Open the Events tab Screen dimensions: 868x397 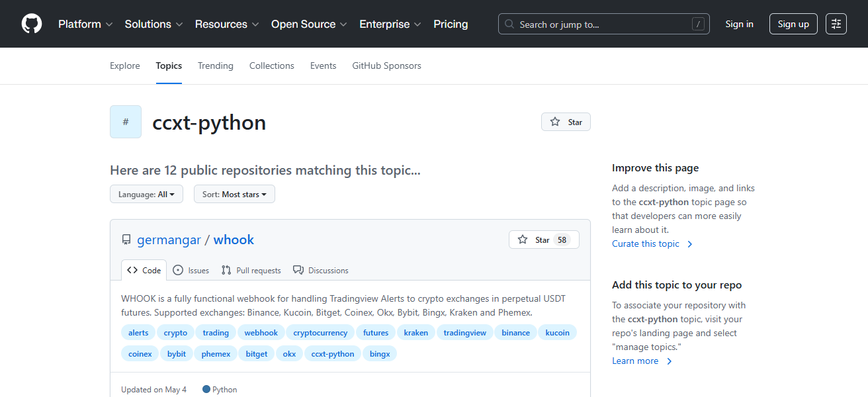coord(324,66)
